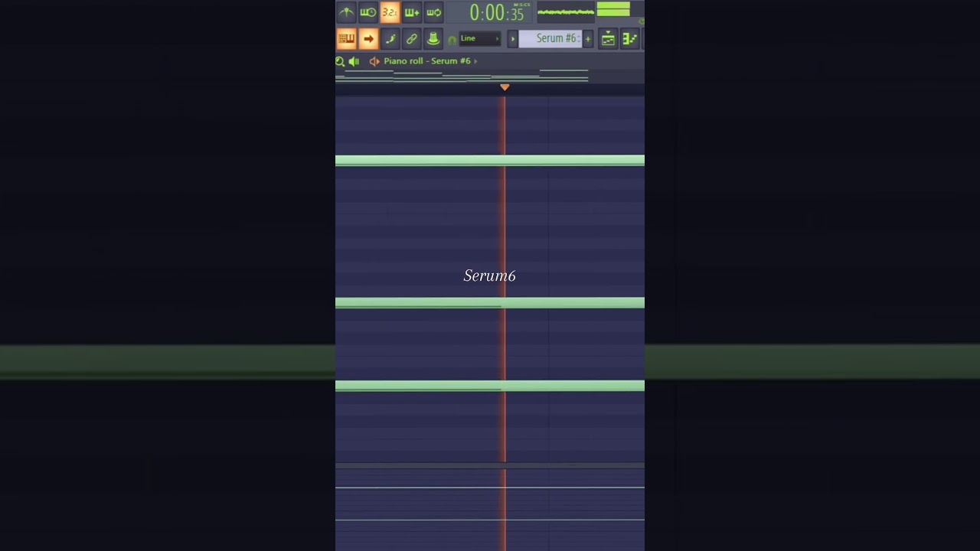The image size is (980, 551).
Task: Toggle overdub blend recording
Action: tap(412, 12)
